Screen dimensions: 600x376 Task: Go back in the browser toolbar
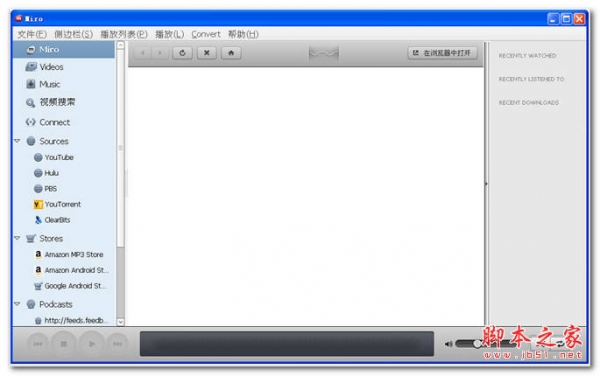(143, 53)
